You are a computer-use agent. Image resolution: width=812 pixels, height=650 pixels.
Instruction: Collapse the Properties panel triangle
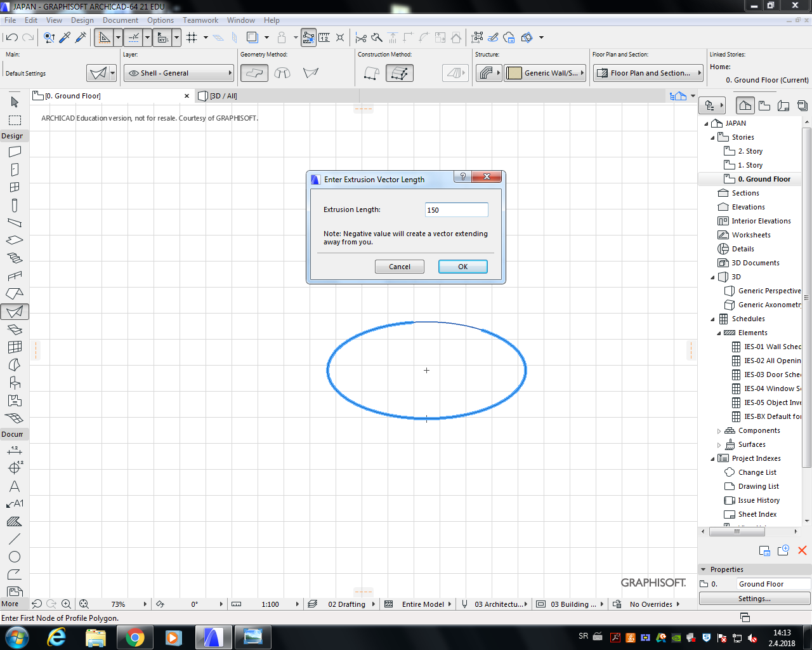click(x=703, y=569)
